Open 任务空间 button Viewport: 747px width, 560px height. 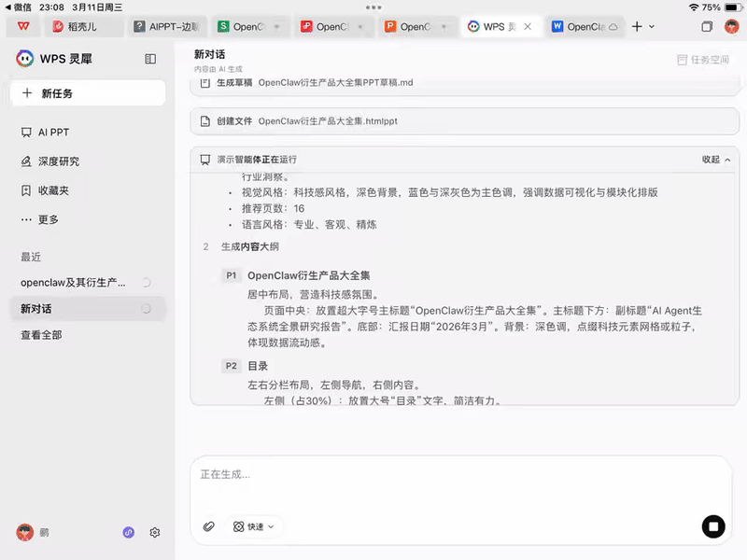point(703,60)
